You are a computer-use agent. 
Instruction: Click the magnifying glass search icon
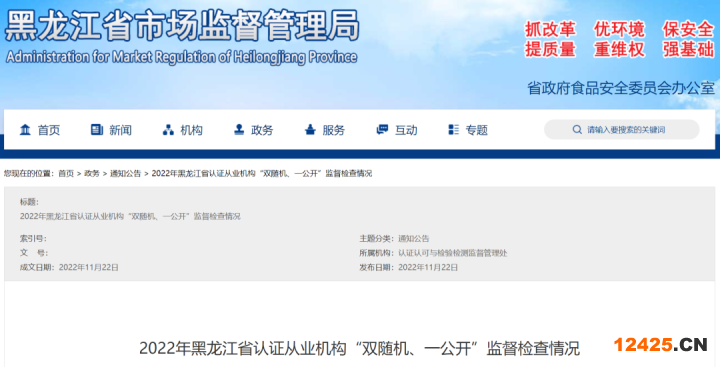click(x=577, y=130)
